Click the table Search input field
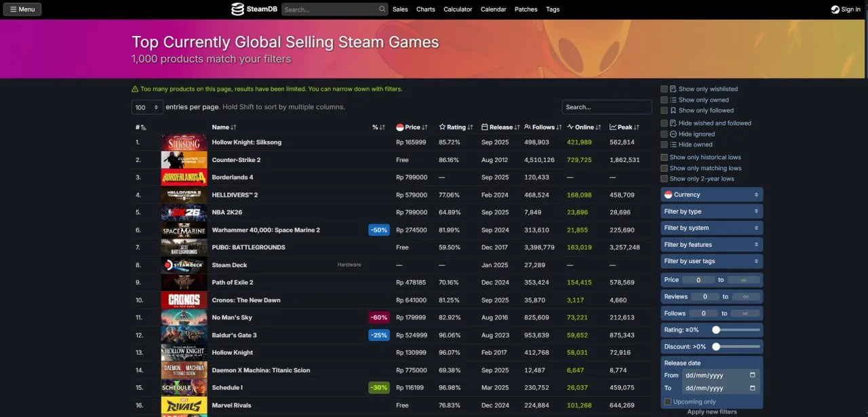This screenshot has height=417, width=868. coord(606,106)
